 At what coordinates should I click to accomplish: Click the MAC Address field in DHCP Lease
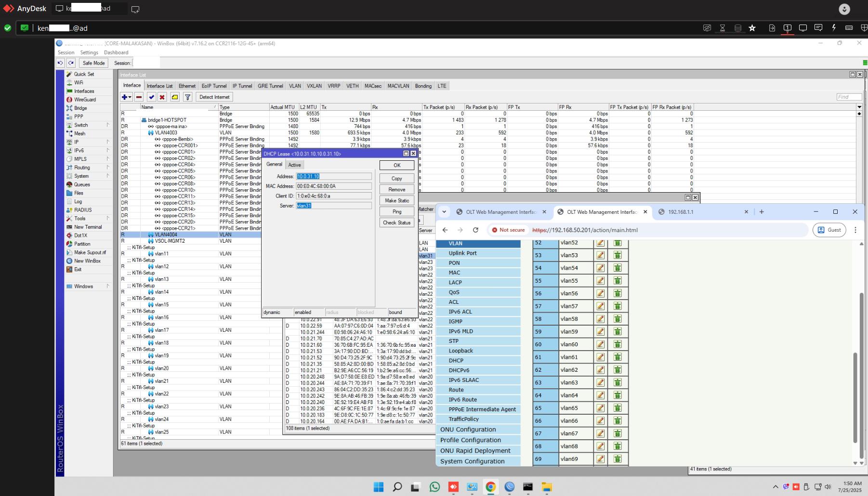click(334, 186)
